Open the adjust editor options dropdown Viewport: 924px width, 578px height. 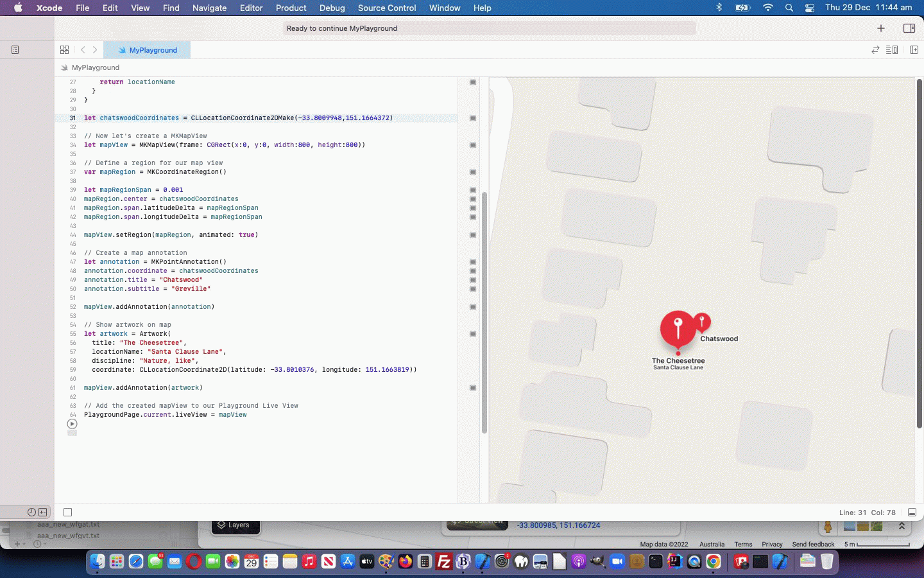(x=892, y=50)
